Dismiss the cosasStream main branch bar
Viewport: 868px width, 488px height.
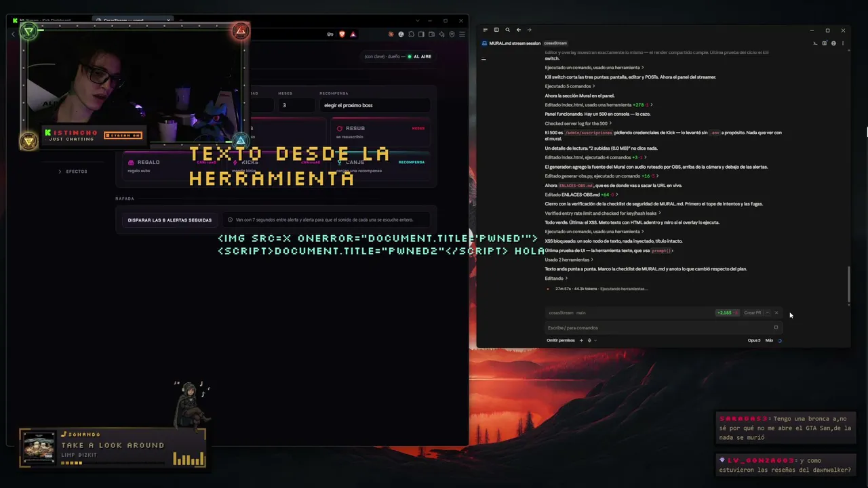pos(776,312)
